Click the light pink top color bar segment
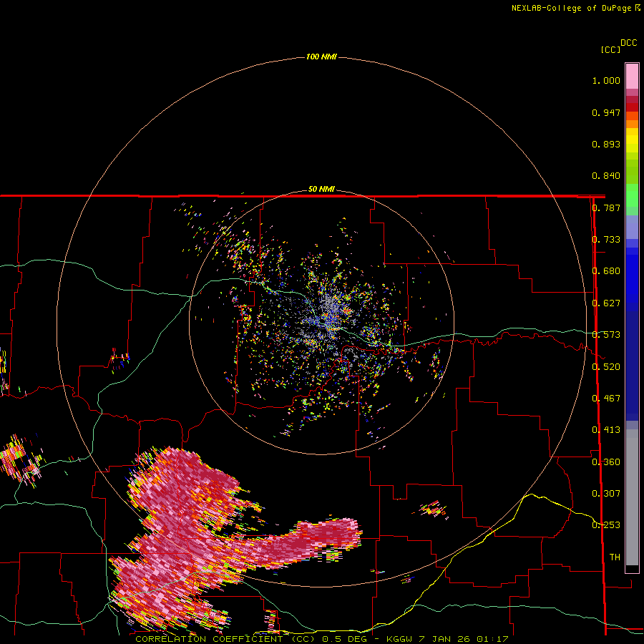The width and height of the screenshot is (644, 644). pos(632,76)
